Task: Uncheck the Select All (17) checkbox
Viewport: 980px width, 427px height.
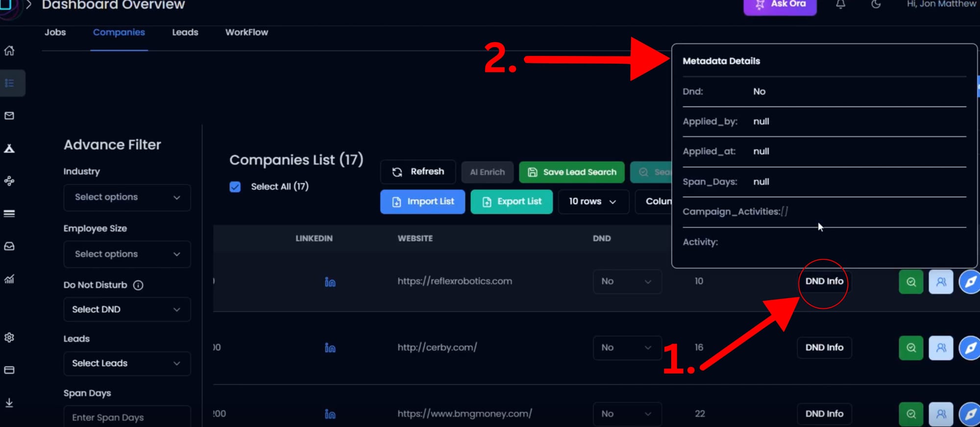Action: click(x=235, y=187)
